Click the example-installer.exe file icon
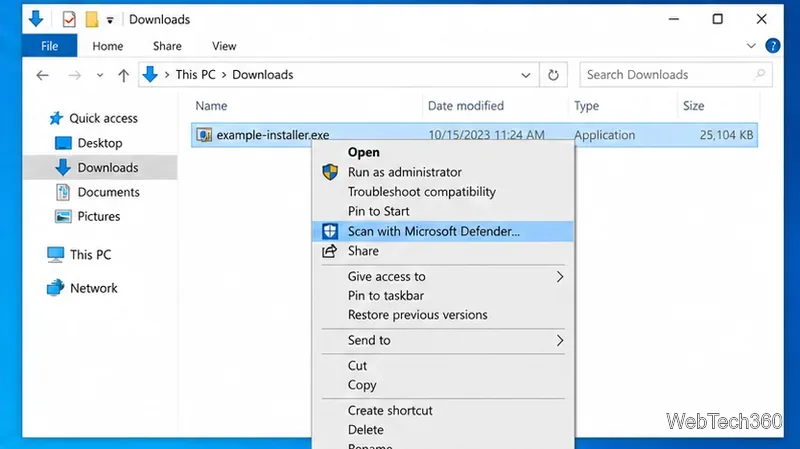Viewport: 800px width, 449px height. [204, 135]
